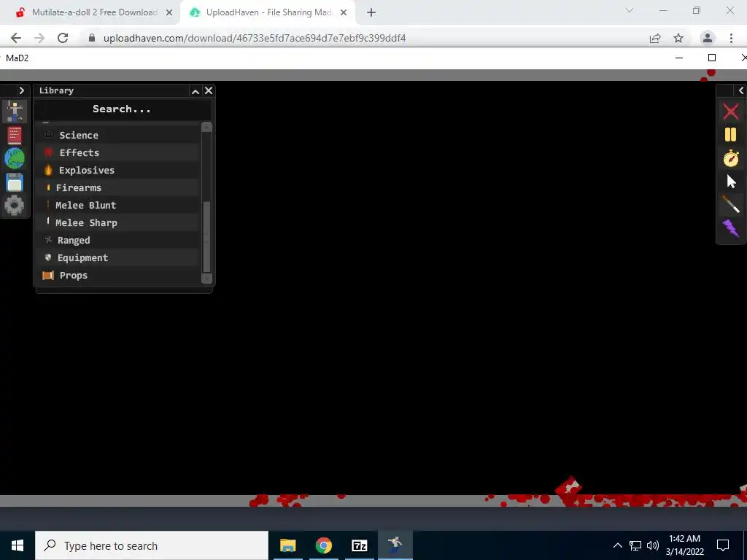
Task: Open the ragdoll spawn icon in left sidebar
Action: [x=15, y=112]
